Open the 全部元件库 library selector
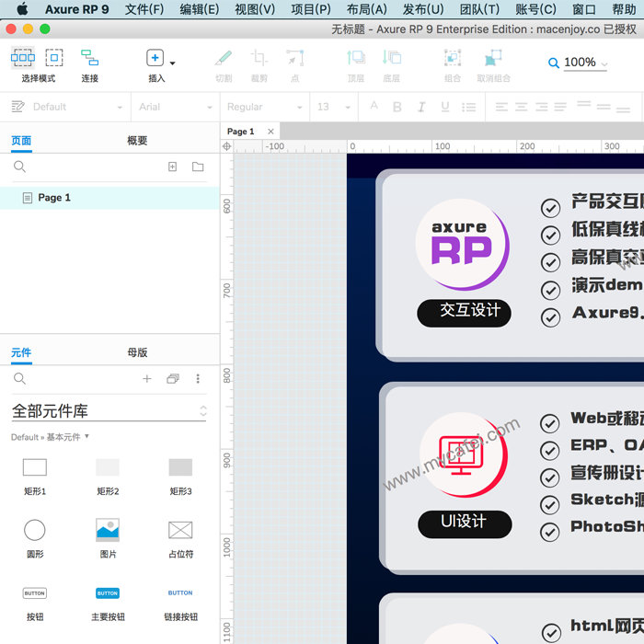Viewport: 644px width, 644px height. pos(109,410)
